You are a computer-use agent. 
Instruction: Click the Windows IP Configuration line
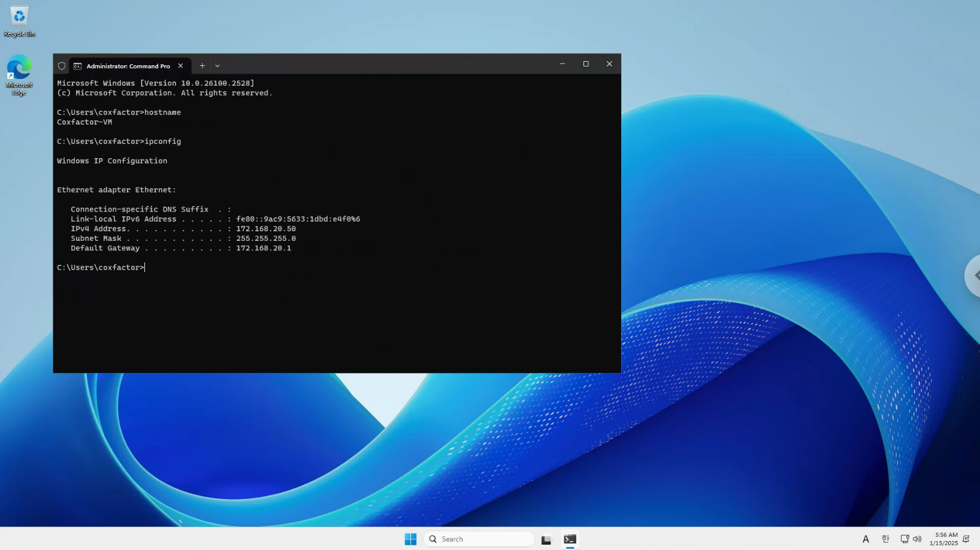tap(112, 161)
